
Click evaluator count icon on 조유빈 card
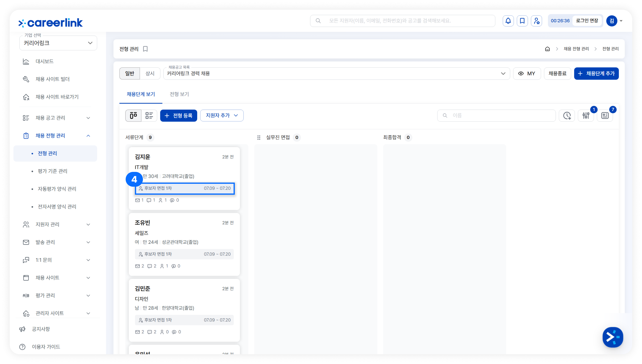pyautogui.click(x=162, y=266)
